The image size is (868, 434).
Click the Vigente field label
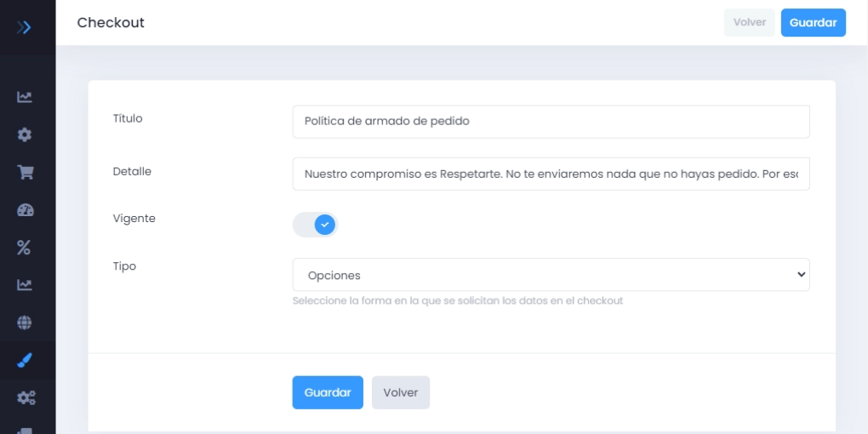pos(134,219)
